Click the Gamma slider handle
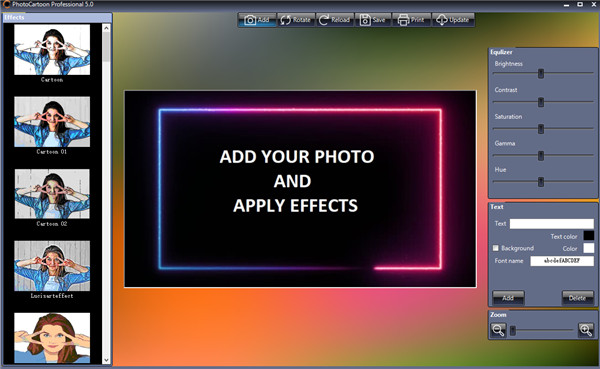 click(x=541, y=155)
